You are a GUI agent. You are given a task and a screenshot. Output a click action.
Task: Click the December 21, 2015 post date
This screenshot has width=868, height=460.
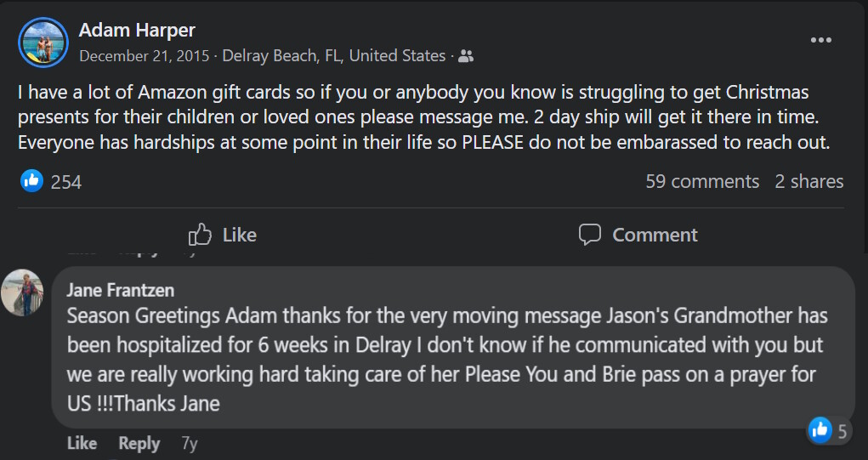[x=145, y=56]
